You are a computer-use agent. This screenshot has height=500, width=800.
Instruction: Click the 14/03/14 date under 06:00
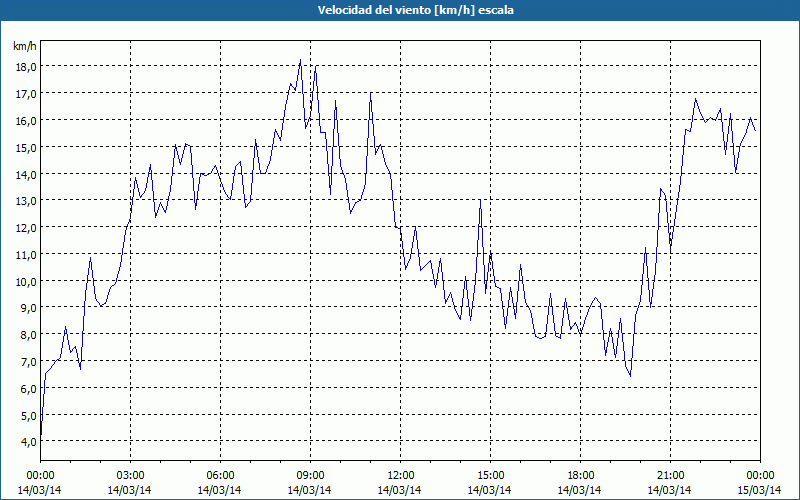[219, 490]
